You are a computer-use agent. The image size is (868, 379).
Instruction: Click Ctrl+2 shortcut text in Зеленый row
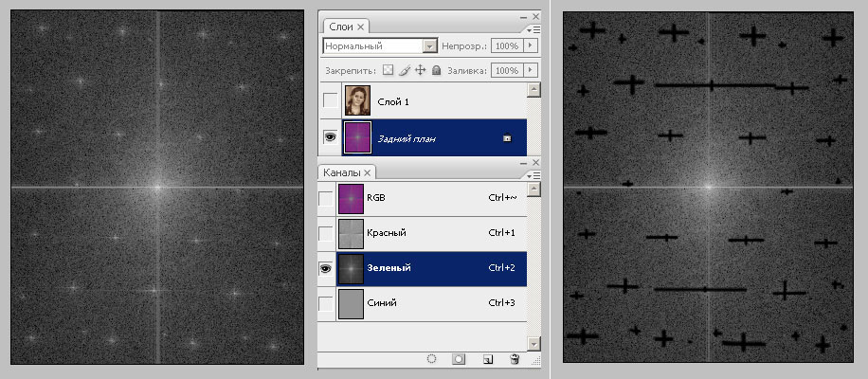[501, 268]
